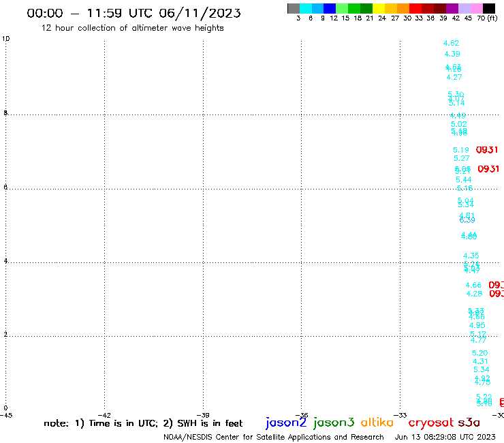504x443 pixels.
Task: Click the 4.95 wave height value
Action: (477, 325)
